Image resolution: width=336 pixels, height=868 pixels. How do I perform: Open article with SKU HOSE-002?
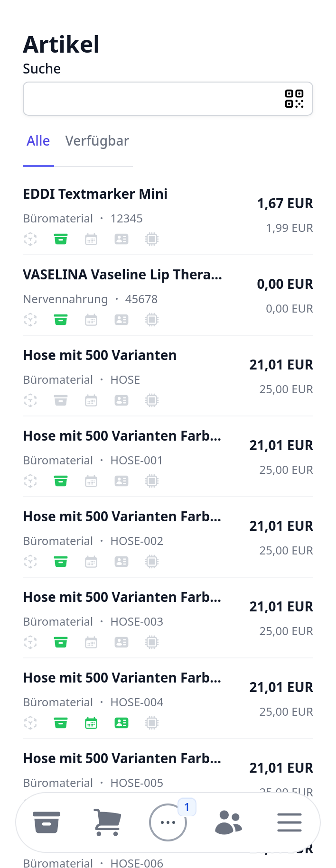tap(137, 541)
